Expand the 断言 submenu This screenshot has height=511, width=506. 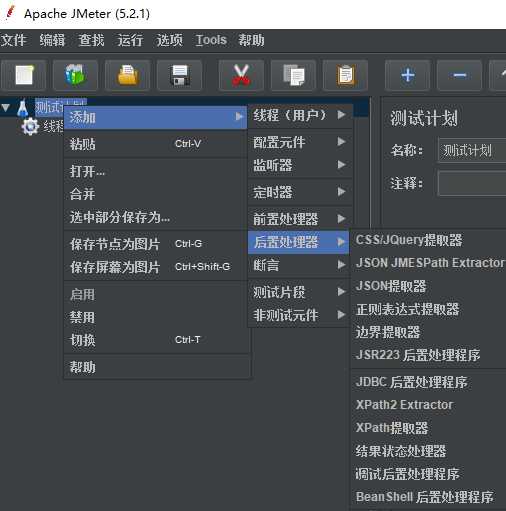(x=298, y=265)
